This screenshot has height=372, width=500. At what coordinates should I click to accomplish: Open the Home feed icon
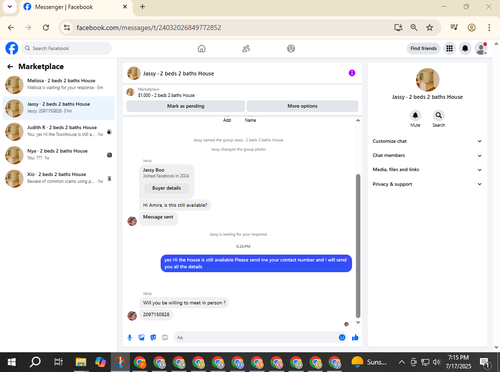202,49
